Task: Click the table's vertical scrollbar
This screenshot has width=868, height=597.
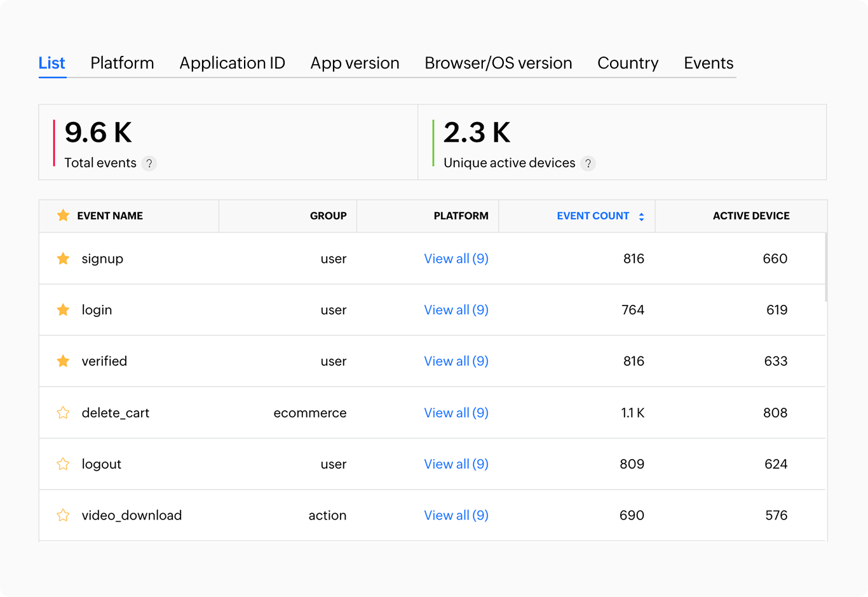Action: coord(826,268)
